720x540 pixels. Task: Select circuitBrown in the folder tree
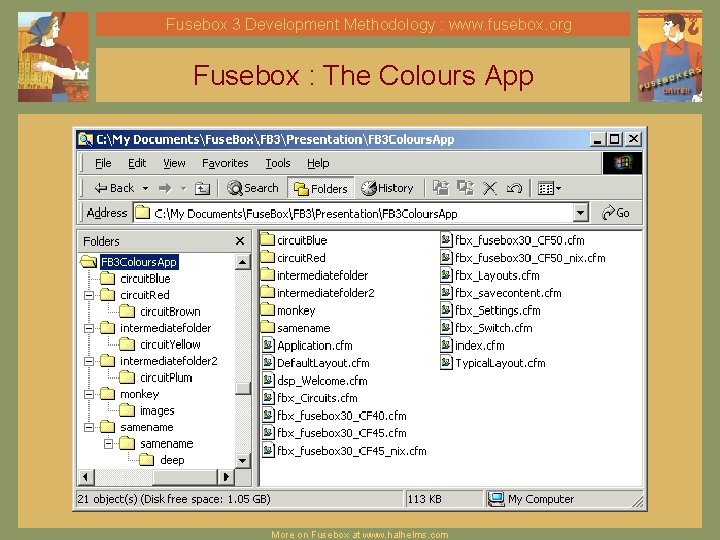pos(170,312)
